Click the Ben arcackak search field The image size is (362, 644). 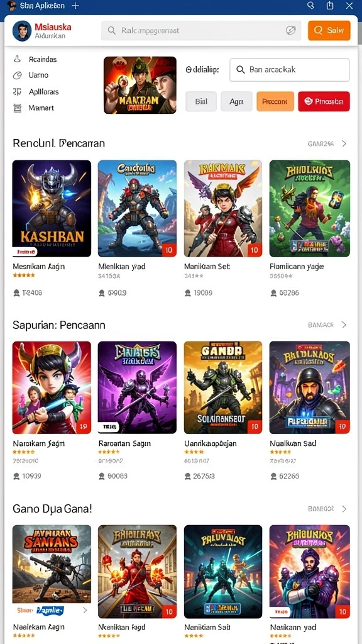pyautogui.click(x=289, y=70)
